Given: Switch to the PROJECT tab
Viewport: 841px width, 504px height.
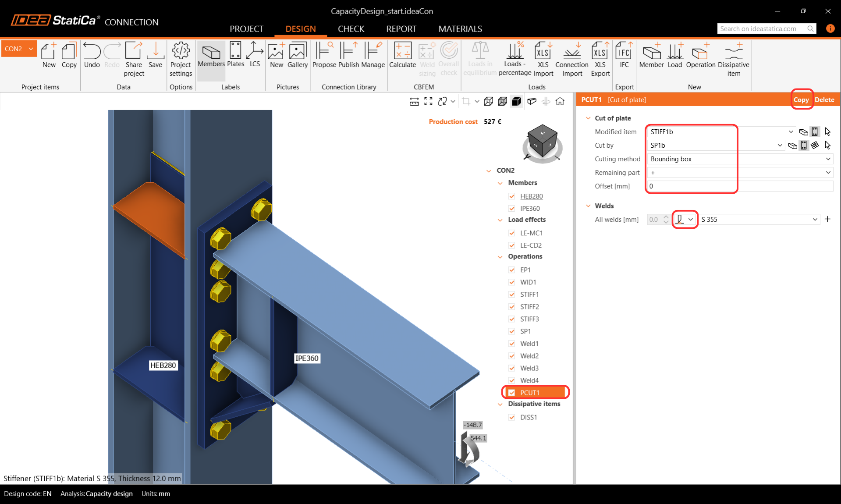Looking at the screenshot, I should tap(246, 28).
